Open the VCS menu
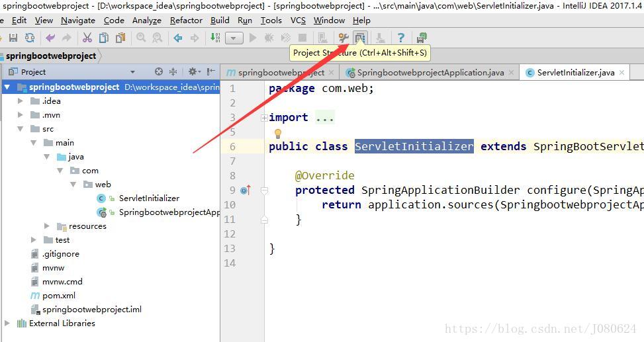644x342 pixels. pyautogui.click(x=298, y=20)
